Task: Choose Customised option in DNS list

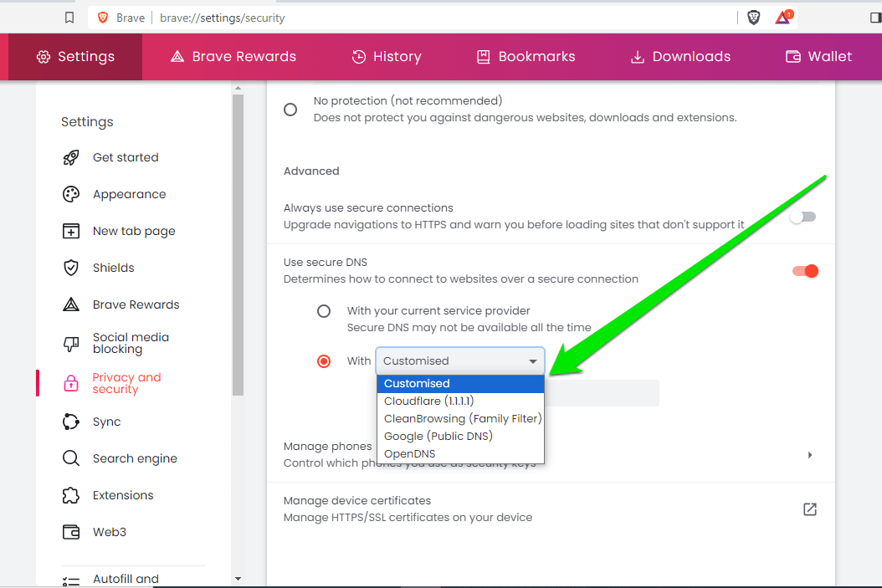Action: 461,383
